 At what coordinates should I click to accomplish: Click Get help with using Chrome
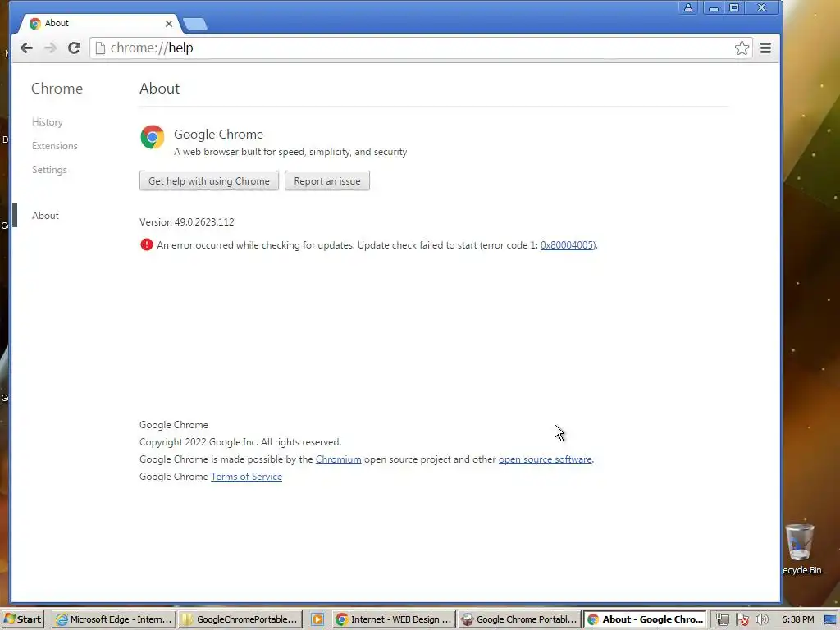point(209,181)
